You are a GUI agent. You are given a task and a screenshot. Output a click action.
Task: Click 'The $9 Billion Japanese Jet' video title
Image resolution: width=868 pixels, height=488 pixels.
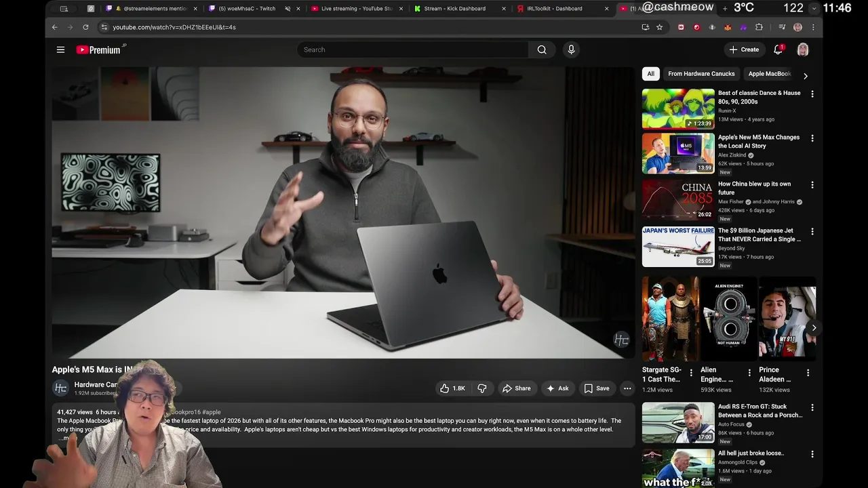click(x=759, y=235)
